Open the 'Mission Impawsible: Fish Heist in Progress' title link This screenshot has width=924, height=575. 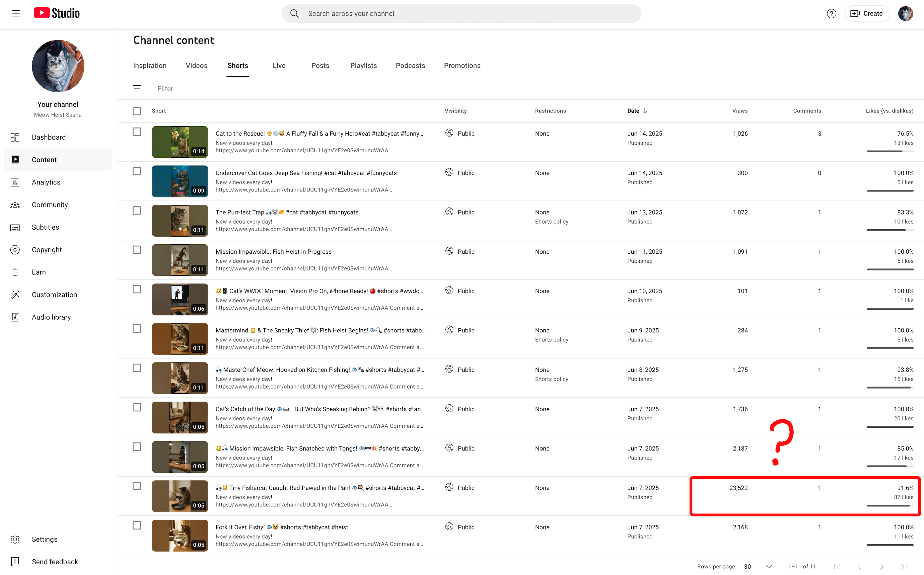click(273, 251)
